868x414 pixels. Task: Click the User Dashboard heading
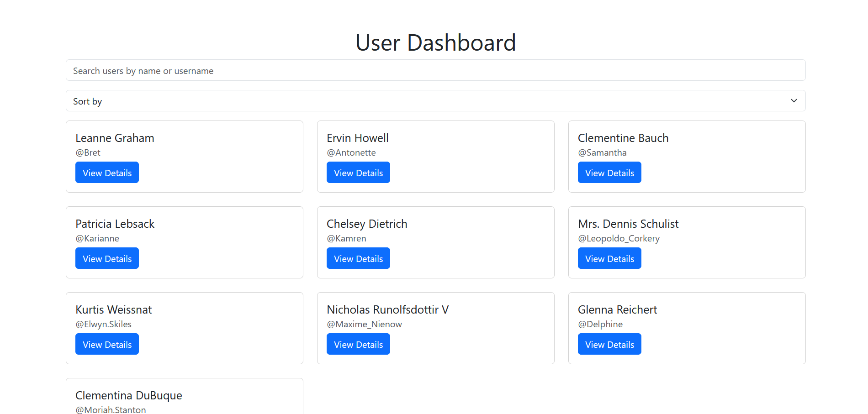coord(435,43)
